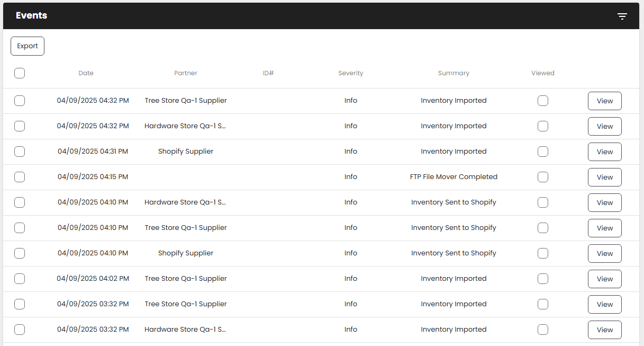Select row checkbox for FTP File Mover Completed
Screen dimensions: 644x346
pyautogui.click(x=20, y=177)
